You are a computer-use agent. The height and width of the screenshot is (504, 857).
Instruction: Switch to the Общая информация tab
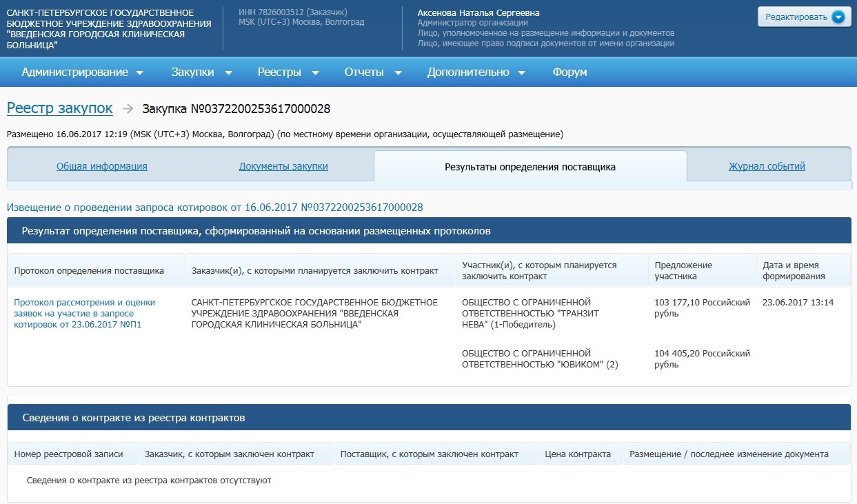point(101,166)
